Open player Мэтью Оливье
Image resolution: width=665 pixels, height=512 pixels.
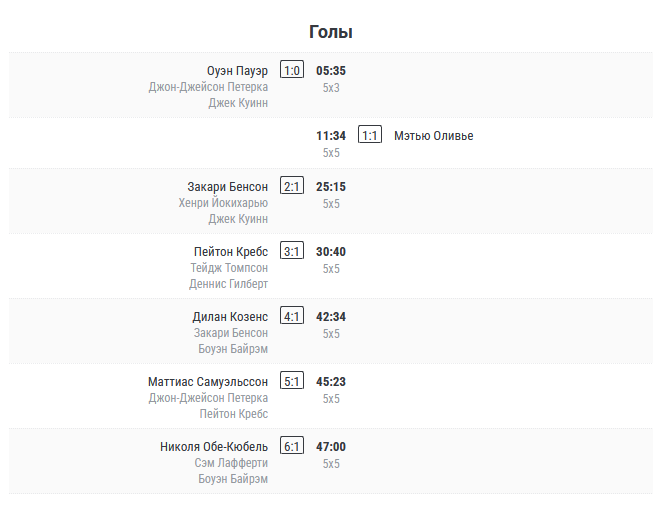(433, 136)
